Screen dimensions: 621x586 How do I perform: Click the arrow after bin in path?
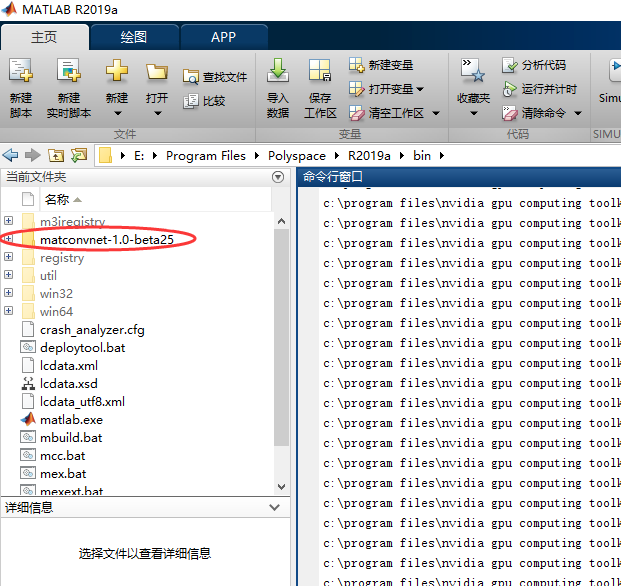tap(442, 156)
